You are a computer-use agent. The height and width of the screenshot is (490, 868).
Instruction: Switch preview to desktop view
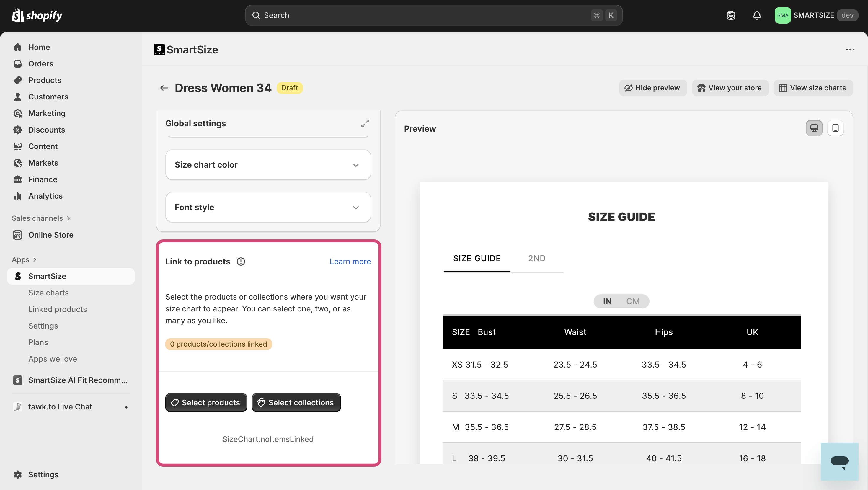[814, 128]
